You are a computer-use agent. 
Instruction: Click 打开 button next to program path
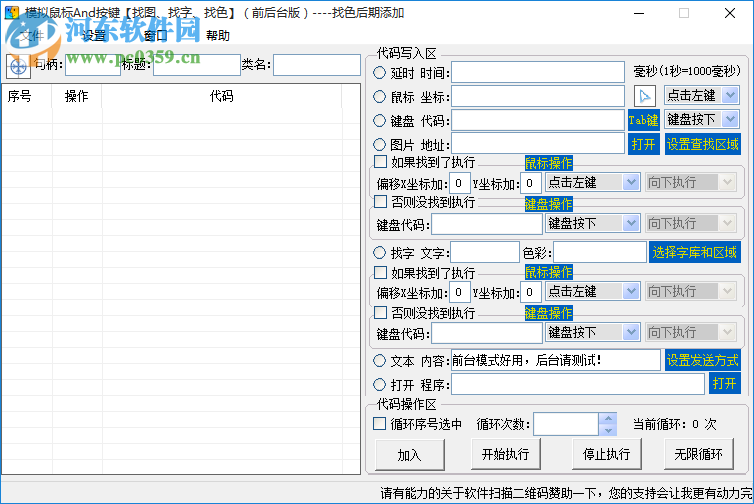725,384
